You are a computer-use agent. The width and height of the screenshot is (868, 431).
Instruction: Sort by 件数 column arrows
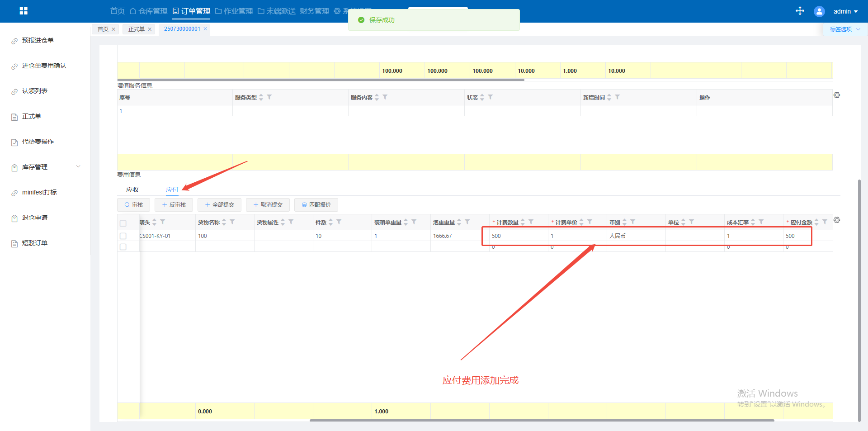(331, 222)
